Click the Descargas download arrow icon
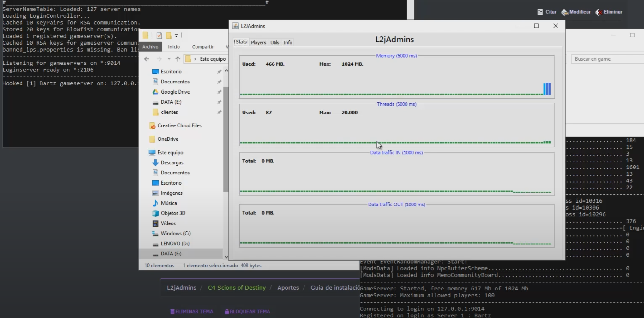Screen dimensions: 644x318 [x=155, y=162]
